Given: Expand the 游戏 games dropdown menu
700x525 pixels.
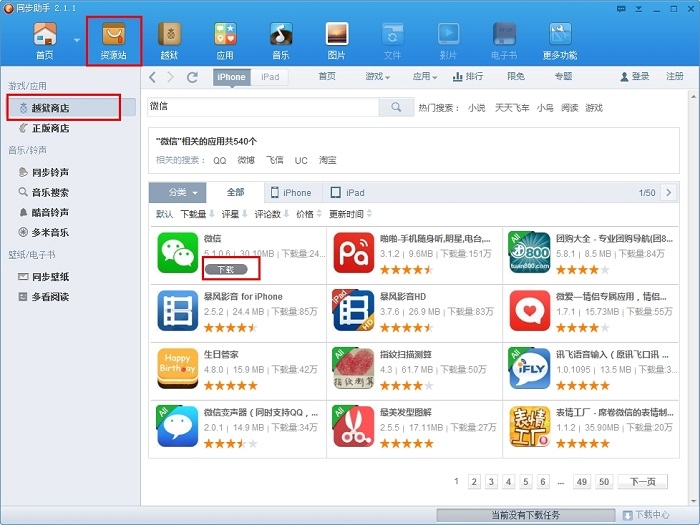Looking at the screenshot, I should pyautogui.click(x=377, y=76).
